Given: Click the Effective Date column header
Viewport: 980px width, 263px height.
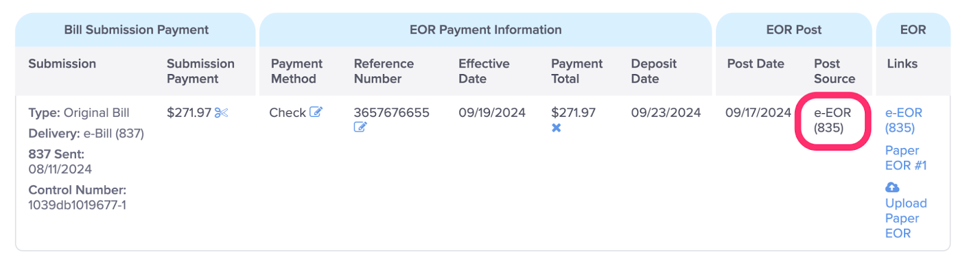Looking at the screenshot, I should (x=484, y=71).
